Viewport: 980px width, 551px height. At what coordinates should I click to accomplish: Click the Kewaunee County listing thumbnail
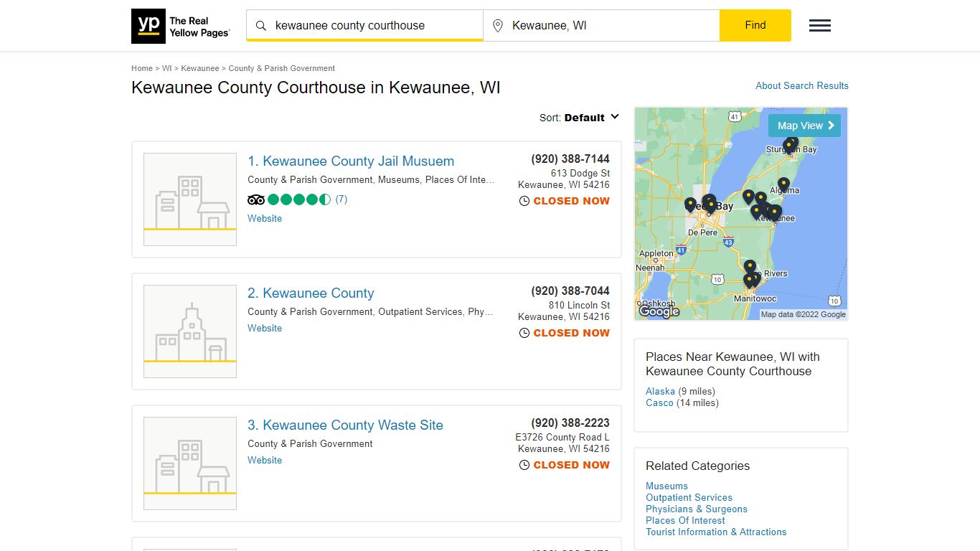point(190,331)
